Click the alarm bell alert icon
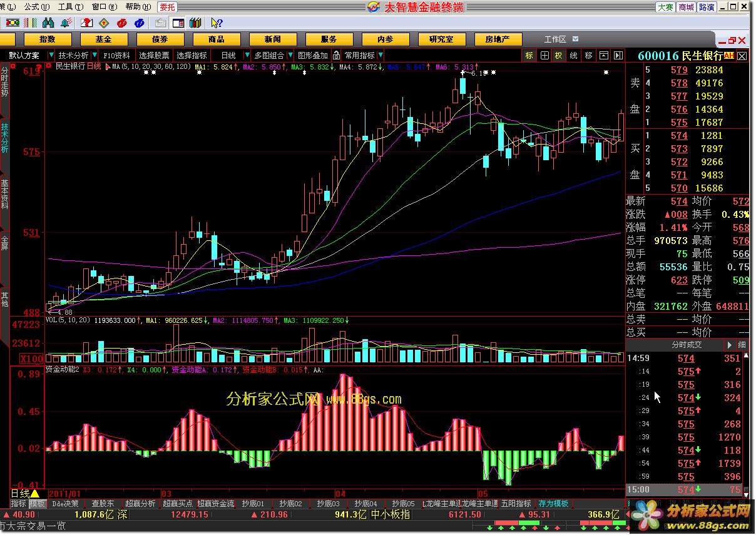756x535 pixels. tap(66, 23)
